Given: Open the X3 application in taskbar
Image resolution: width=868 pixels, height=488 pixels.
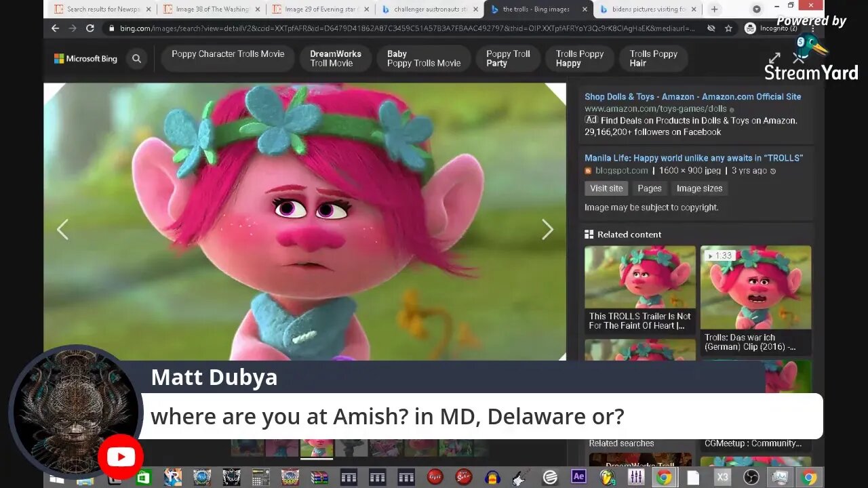Looking at the screenshot, I should pyautogui.click(x=722, y=478).
